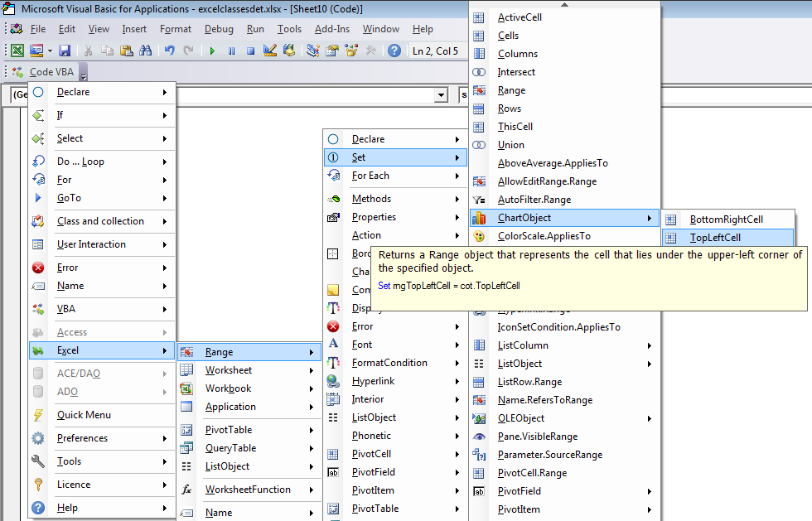The width and height of the screenshot is (812, 521).
Task: Select Hyperlink in Range submenu
Action: pyautogui.click(x=395, y=381)
